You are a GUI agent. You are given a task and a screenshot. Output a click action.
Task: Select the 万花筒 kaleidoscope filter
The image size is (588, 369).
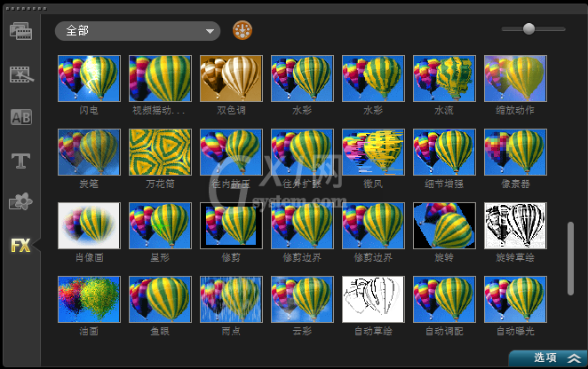160,152
